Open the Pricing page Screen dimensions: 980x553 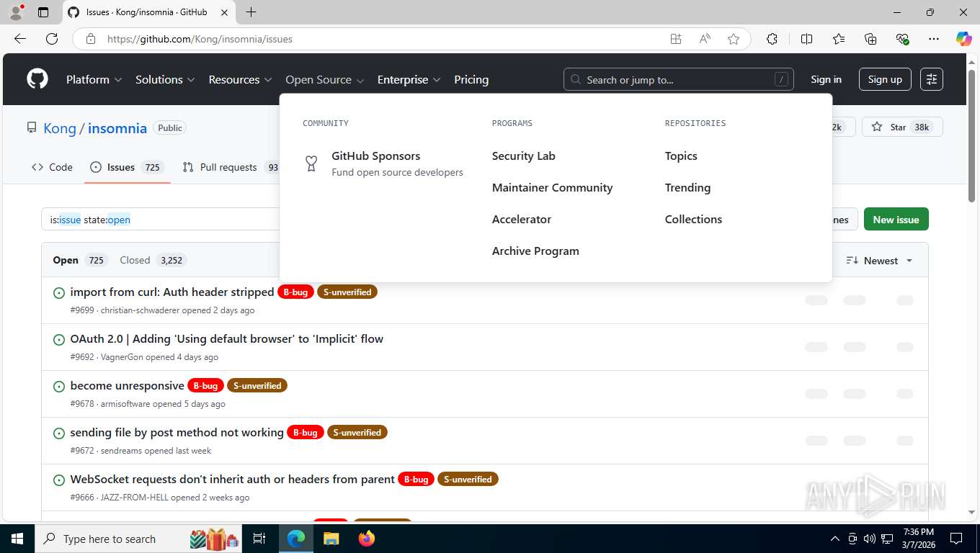[471, 79]
